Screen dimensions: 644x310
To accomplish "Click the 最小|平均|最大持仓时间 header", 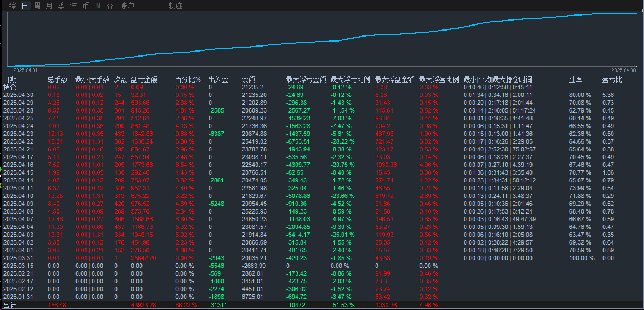I will (x=498, y=80).
